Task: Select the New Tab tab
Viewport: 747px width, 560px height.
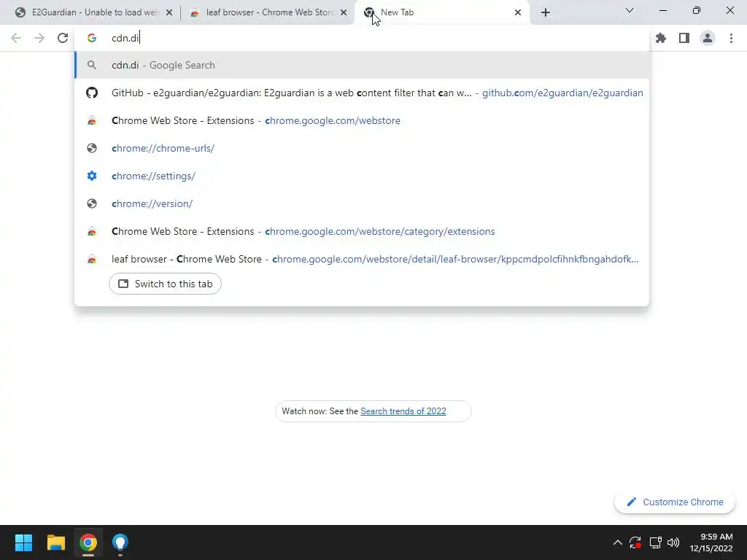Action: click(x=442, y=12)
